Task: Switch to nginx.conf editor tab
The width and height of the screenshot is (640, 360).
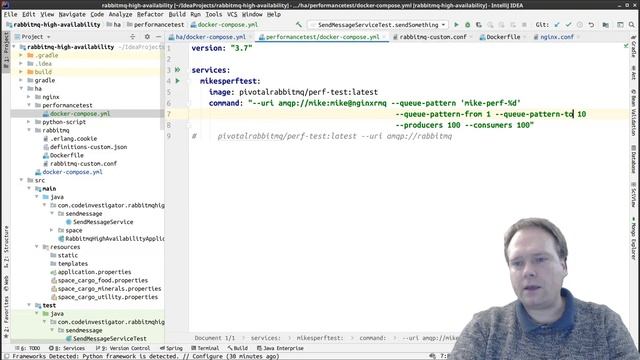Action: [x=556, y=37]
